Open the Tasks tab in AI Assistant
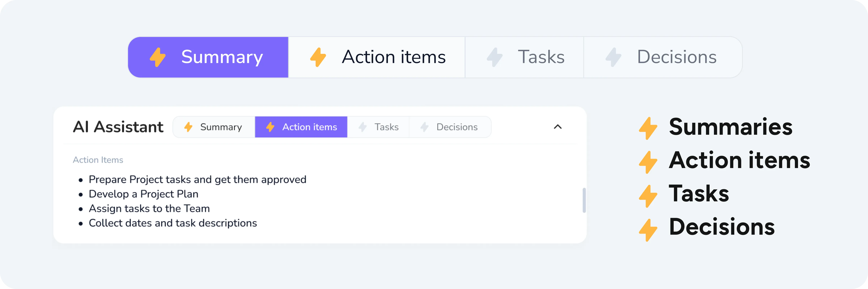 click(x=378, y=127)
